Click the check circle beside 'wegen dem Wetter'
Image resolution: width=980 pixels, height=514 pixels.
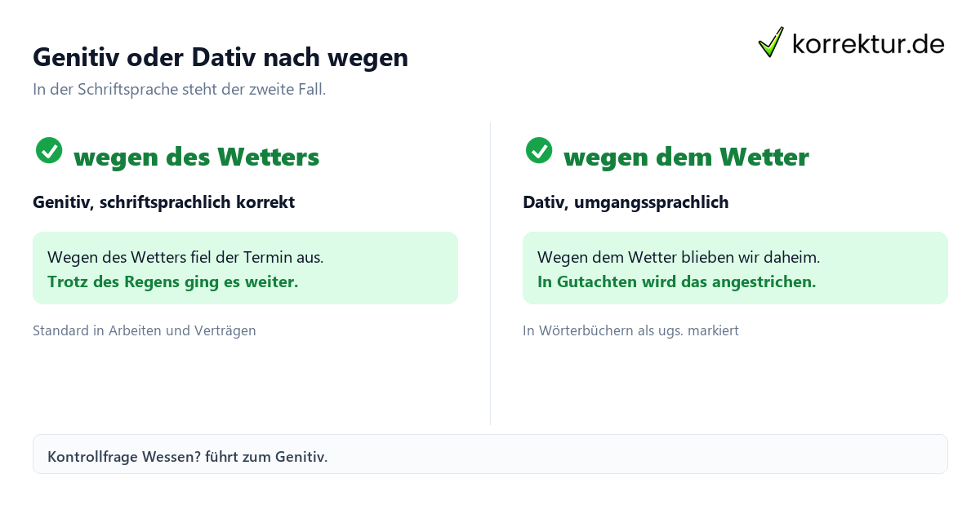tap(539, 150)
